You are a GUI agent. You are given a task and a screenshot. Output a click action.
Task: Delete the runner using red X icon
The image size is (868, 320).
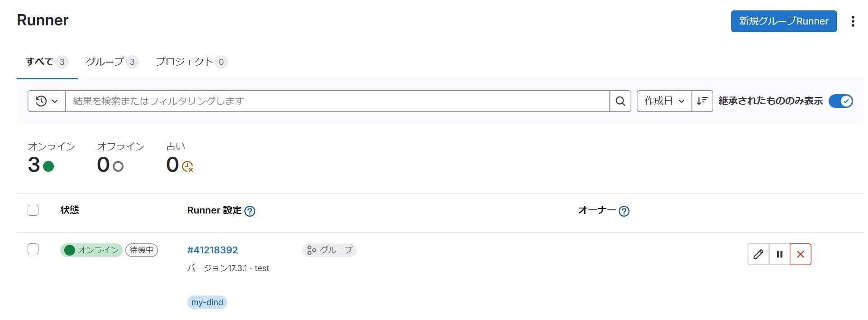(800, 254)
